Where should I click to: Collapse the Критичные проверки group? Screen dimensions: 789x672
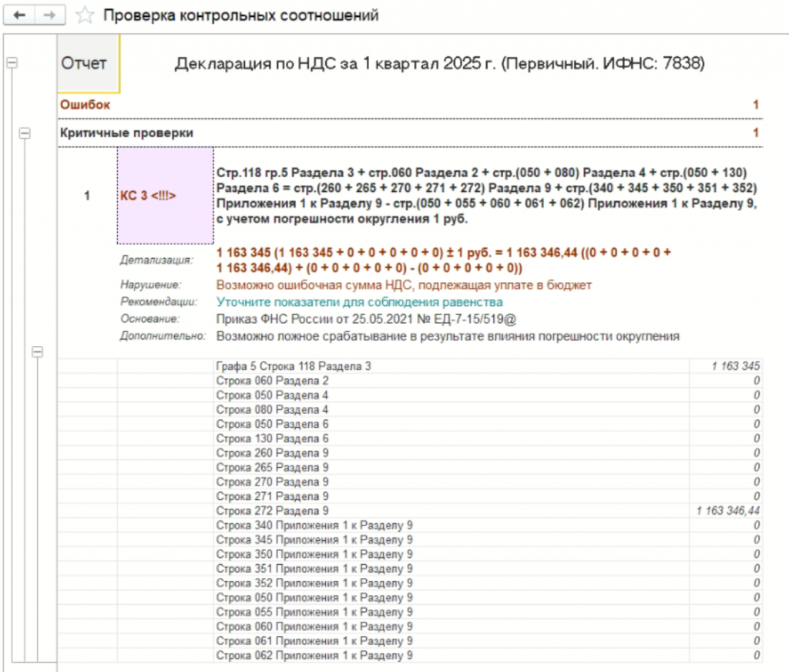click(25, 133)
